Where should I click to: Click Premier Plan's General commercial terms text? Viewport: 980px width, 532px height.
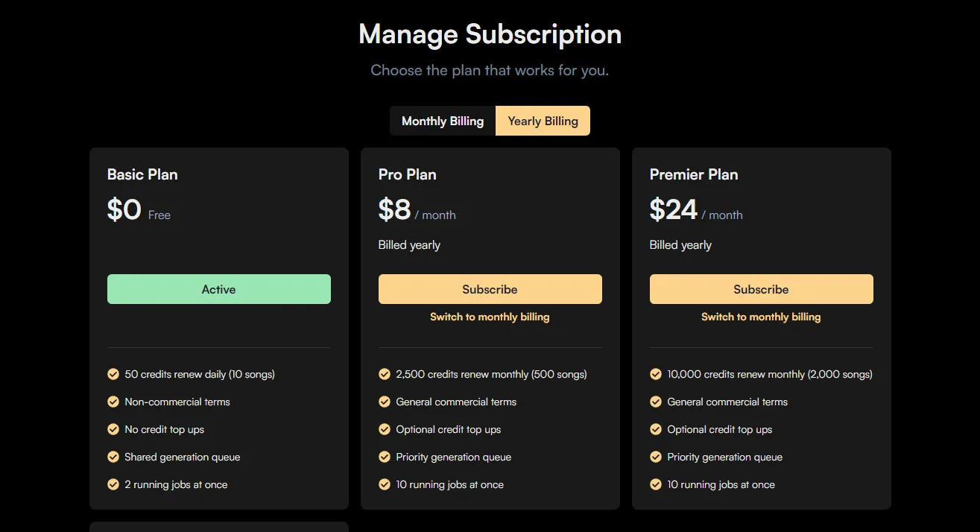click(x=727, y=402)
